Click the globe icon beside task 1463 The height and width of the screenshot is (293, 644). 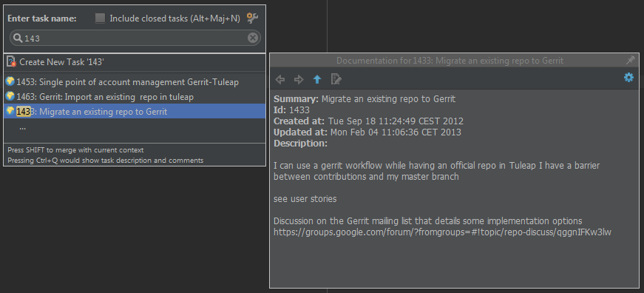(x=10, y=96)
